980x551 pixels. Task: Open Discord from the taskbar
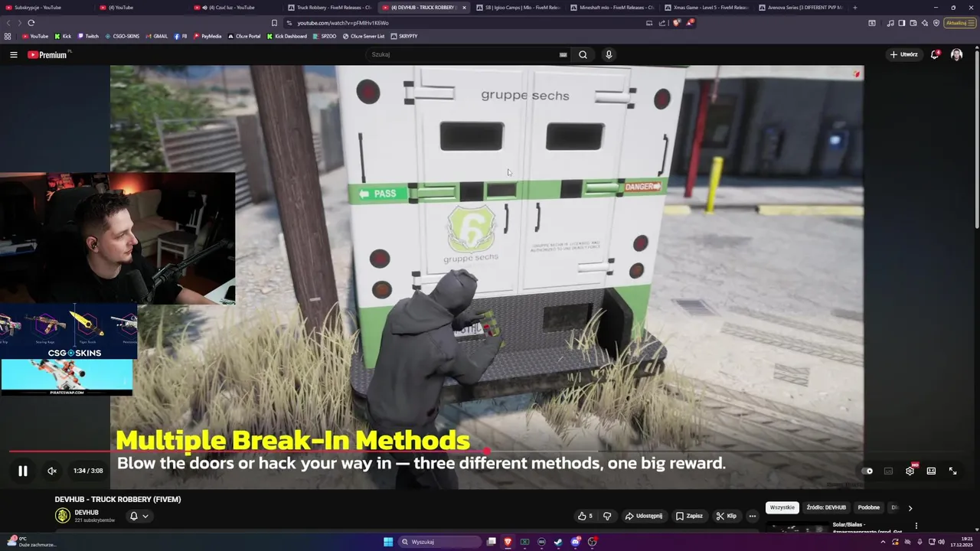tap(575, 542)
